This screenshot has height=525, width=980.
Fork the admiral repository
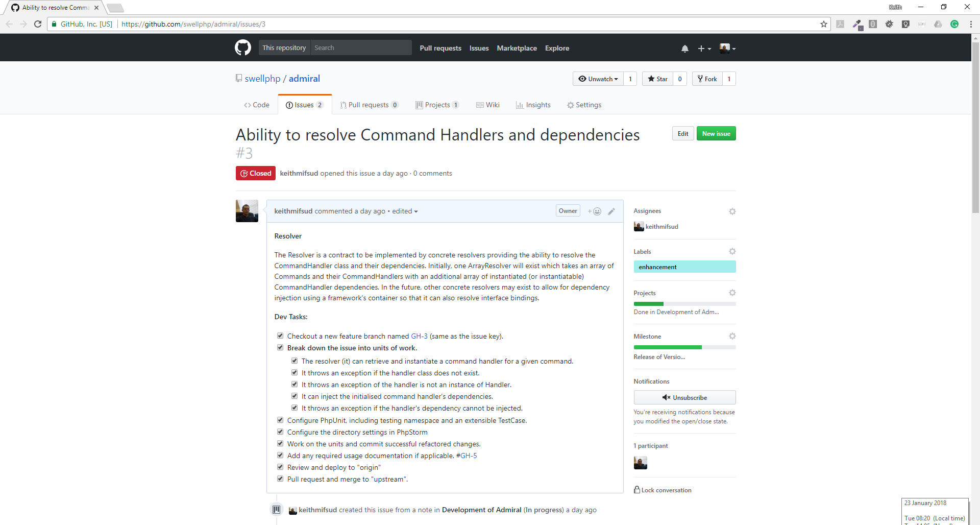[x=707, y=79]
